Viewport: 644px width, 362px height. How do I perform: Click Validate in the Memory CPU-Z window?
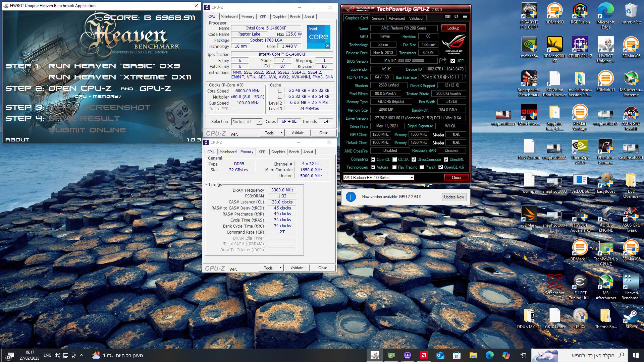pyautogui.click(x=297, y=268)
